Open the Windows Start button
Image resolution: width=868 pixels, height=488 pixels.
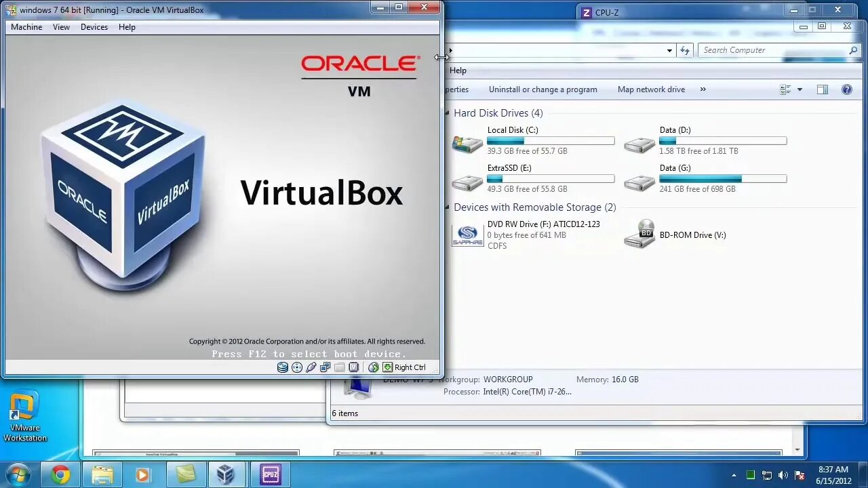click(18, 474)
